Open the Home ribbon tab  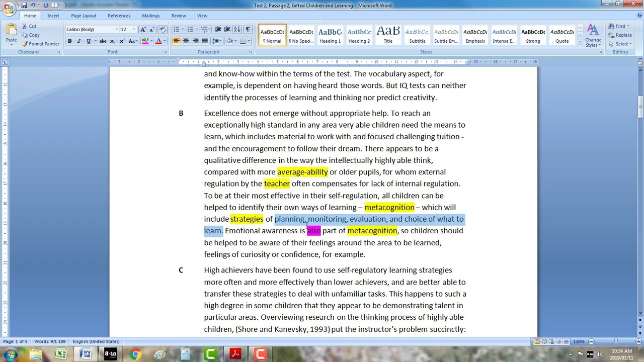tap(30, 16)
